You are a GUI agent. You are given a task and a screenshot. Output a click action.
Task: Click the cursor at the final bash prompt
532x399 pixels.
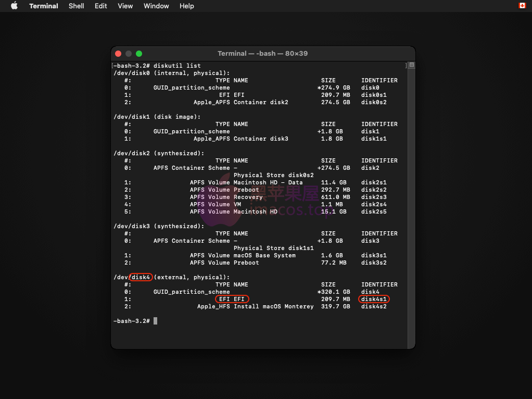coord(156,321)
